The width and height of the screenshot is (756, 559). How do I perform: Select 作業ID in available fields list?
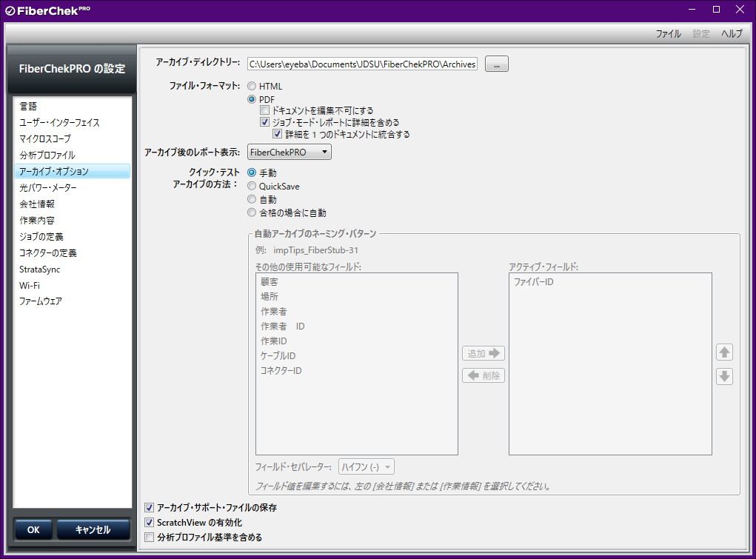pyautogui.click(x=356, y=341)
